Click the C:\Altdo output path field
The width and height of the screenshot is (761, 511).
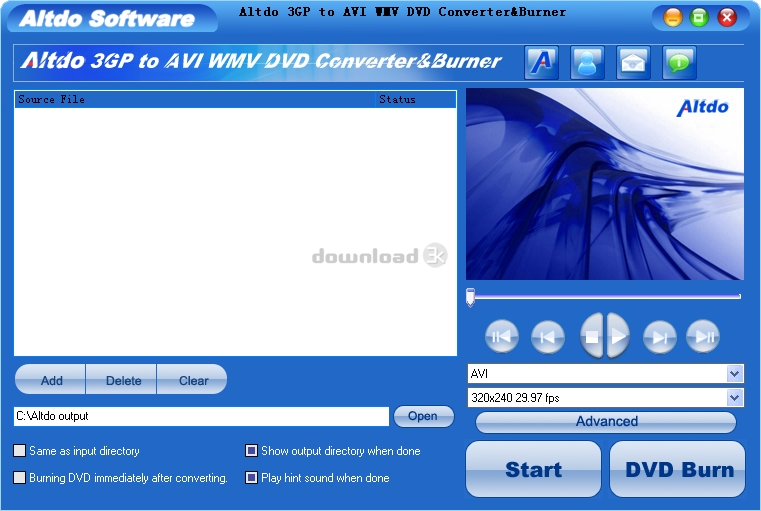(x=201, y=416)
